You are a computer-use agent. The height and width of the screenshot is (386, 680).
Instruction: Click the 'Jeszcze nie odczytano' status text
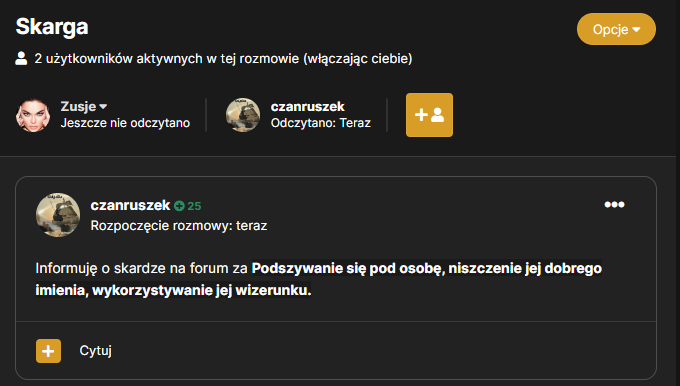(x=125, y=123)
